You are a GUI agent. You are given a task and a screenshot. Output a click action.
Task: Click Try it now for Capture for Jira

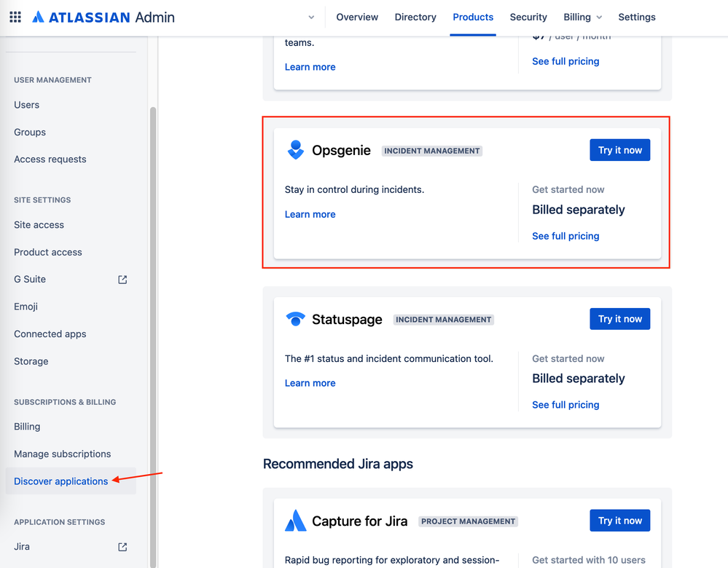click(620, 521)
